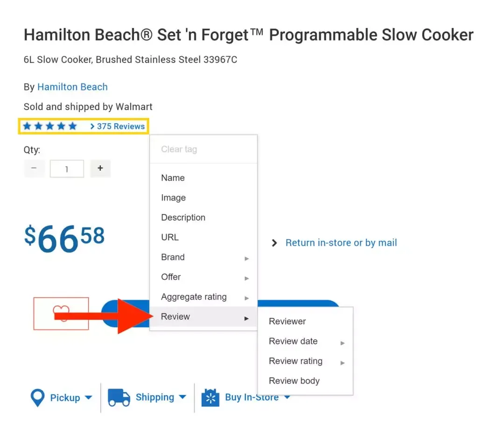Increase quantity with the plus button
Viewport: 504px width, 433px height.
pos(100,168)
